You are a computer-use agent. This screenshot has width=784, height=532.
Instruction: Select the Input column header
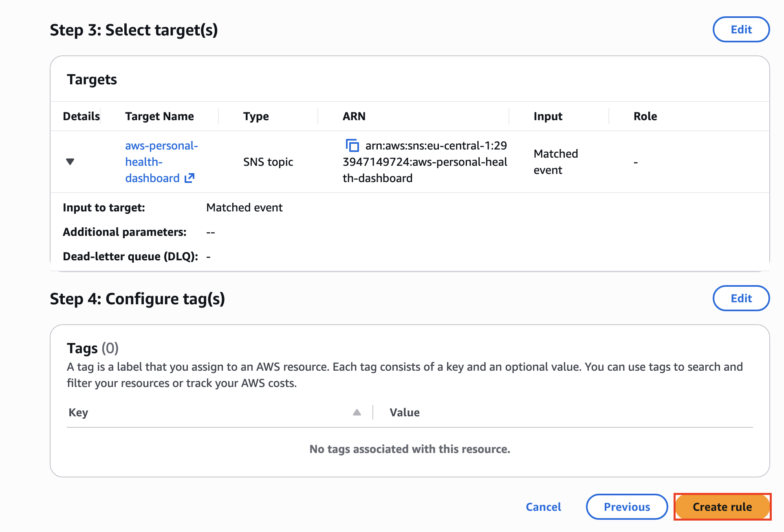click(x=548, y=116)
